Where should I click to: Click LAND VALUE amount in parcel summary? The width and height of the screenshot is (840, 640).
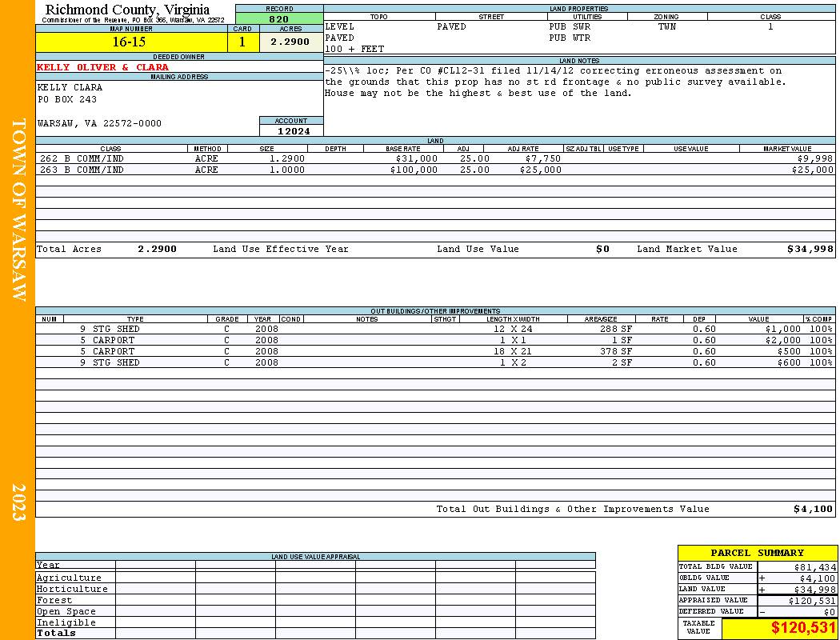tap(814, 590)
